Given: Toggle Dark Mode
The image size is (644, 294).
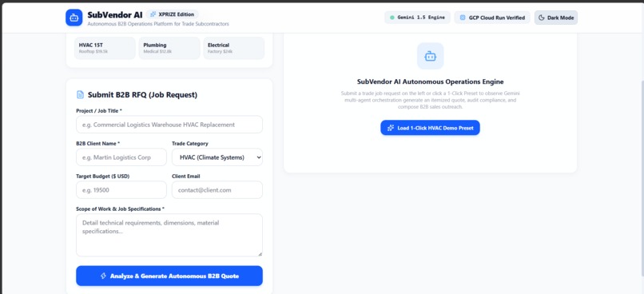Looking at the screenshot, I should [555, 18].
